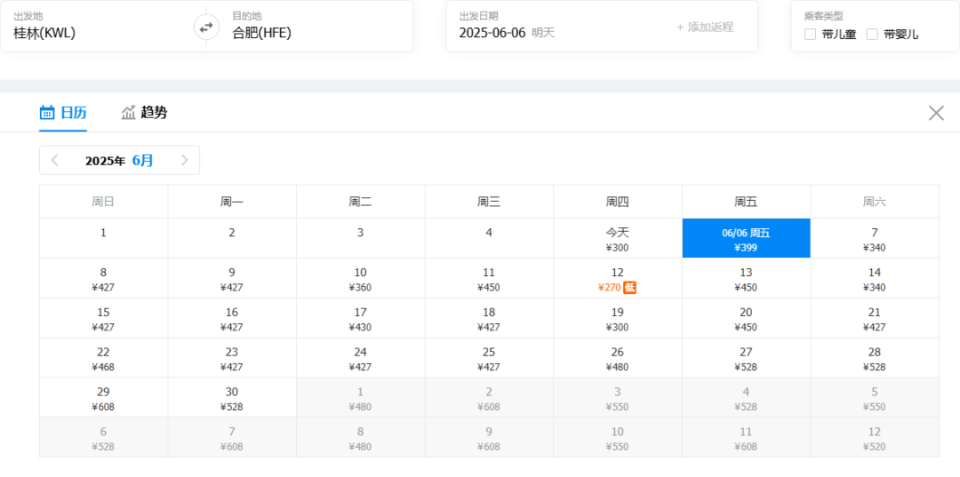Check the 带婴儿 checkbox
The width and height of the screenshot is (960, 477).
pos(872,34)
